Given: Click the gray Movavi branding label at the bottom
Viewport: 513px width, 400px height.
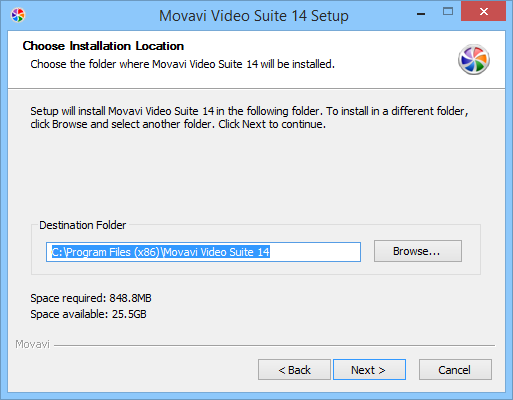Looking at the screenshot, I should pos(32,344).
